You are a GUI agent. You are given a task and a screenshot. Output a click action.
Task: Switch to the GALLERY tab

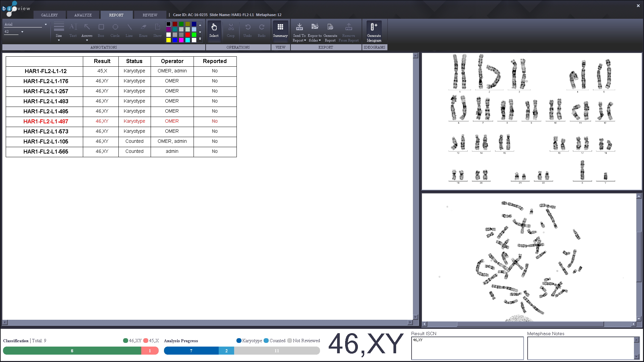(x=49, y=15)
